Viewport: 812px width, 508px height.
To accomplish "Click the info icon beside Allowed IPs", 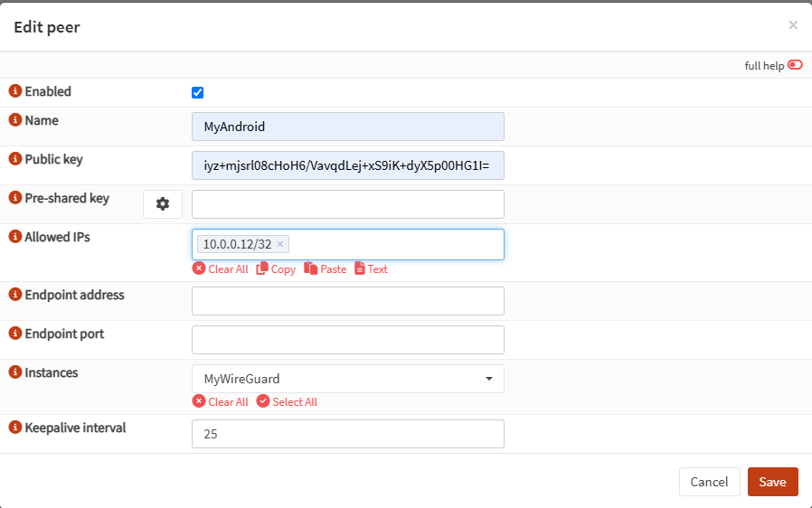I will (x=14, y=237).
